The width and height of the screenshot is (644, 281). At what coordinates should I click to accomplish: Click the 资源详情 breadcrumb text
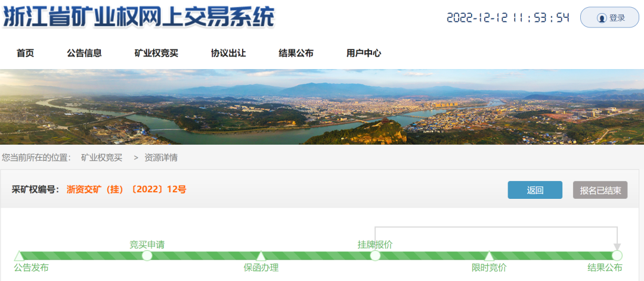(161, 158)
